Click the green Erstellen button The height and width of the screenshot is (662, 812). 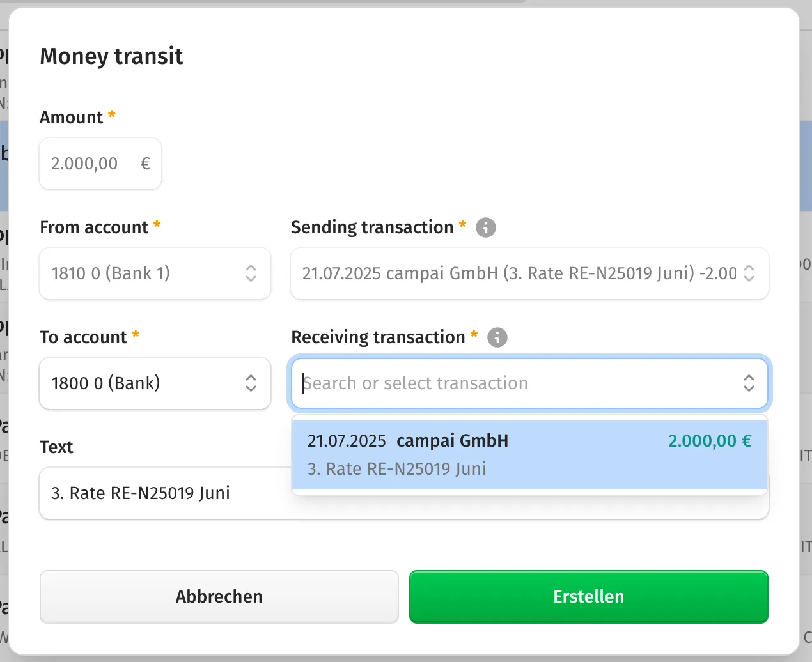[x=589, y=597]
